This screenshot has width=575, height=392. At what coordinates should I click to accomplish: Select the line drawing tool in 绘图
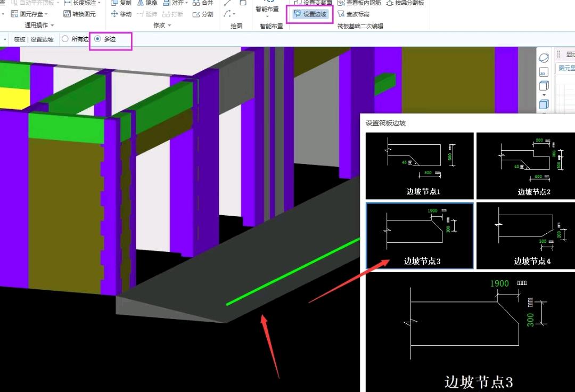[x=228, y=3]
